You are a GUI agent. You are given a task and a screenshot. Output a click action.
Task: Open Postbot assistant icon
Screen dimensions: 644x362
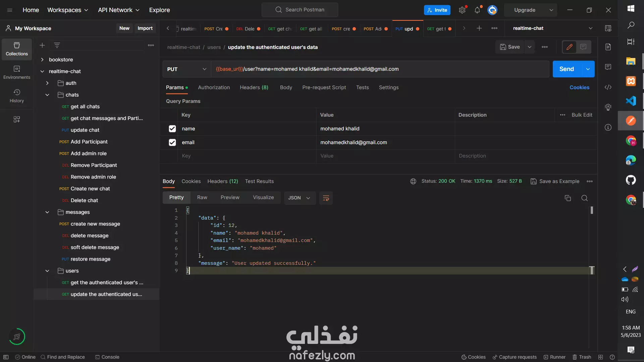(x=17, y=337)
